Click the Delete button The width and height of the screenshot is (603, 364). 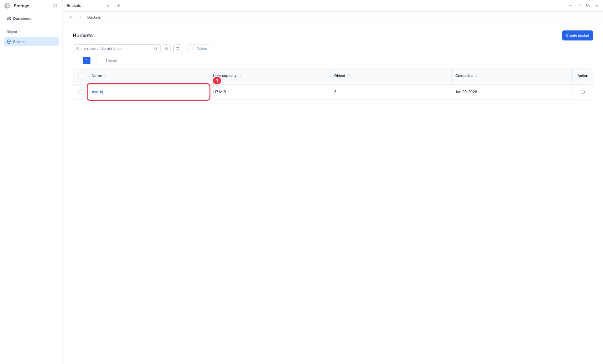pos(199,49)
